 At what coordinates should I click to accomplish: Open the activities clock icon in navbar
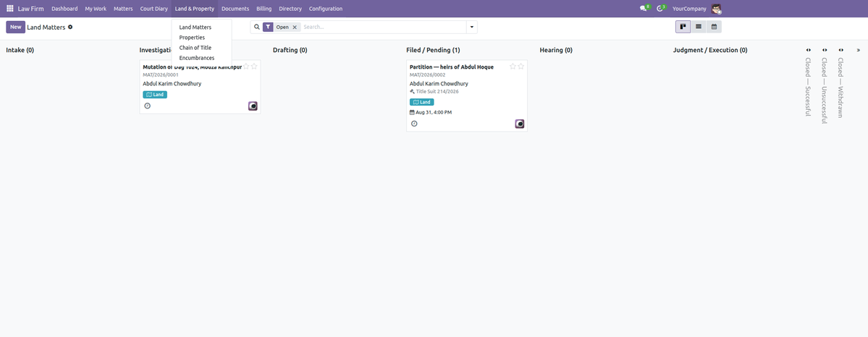point(660,9)
